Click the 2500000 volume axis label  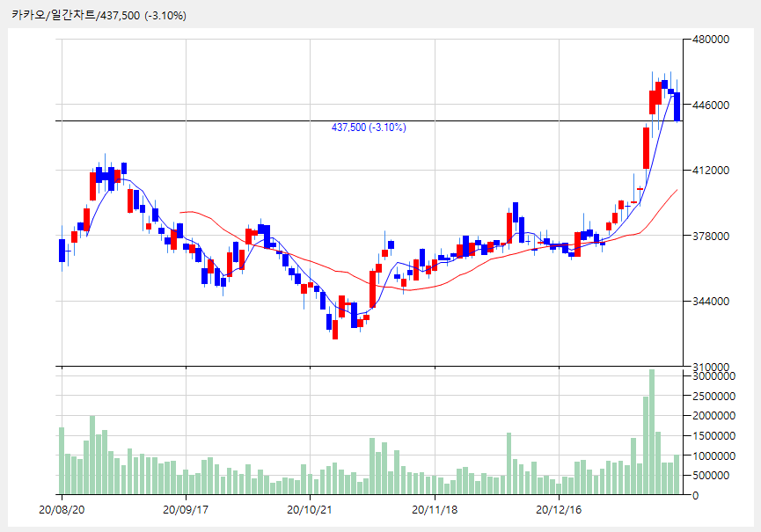tap(713, 396)
